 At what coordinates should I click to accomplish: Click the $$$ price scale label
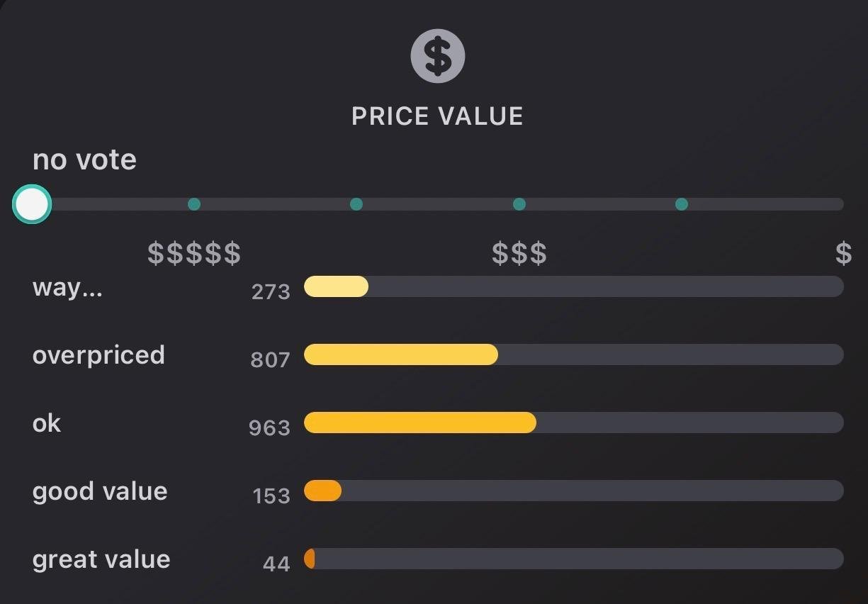[x=519, y=253]
